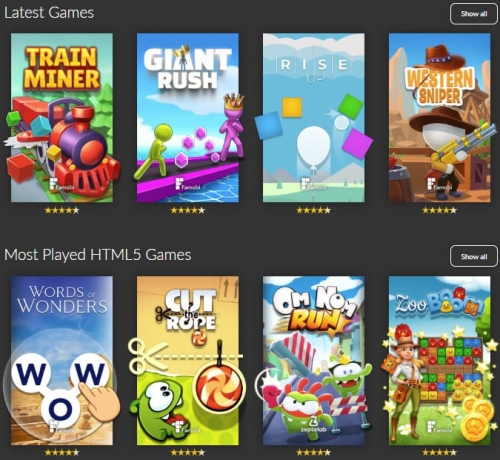Image resolution: width=500 pixels, height=460 pixels.
Task: Click star rating below Rise Up
Action: pos(314,210)
